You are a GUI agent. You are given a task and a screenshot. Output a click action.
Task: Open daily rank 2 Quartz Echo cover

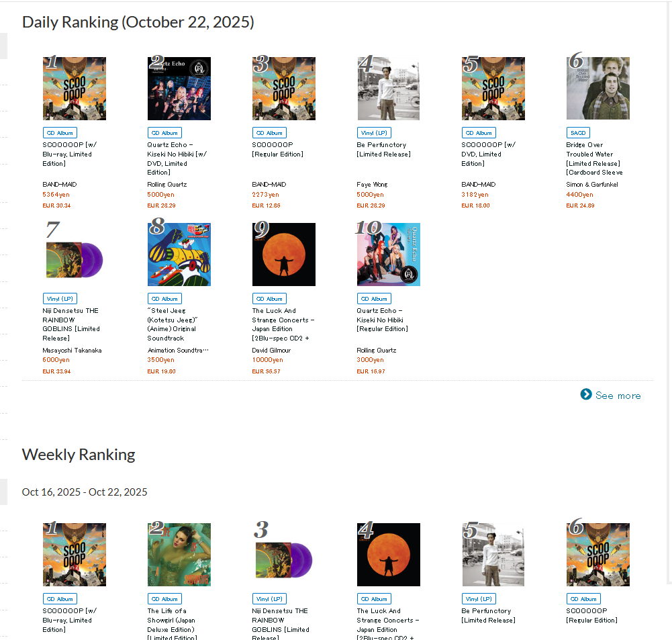pyautogui.click(x=179, y=89)
